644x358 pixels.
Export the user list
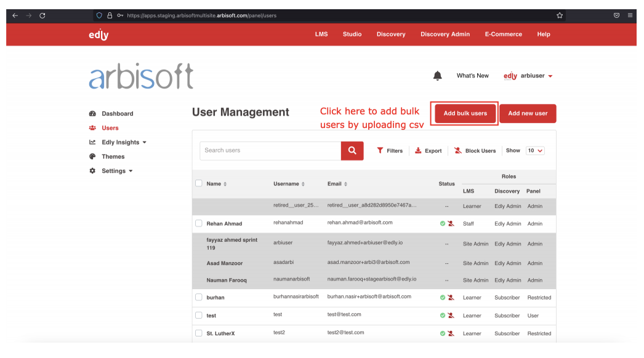tap(428, 151)
